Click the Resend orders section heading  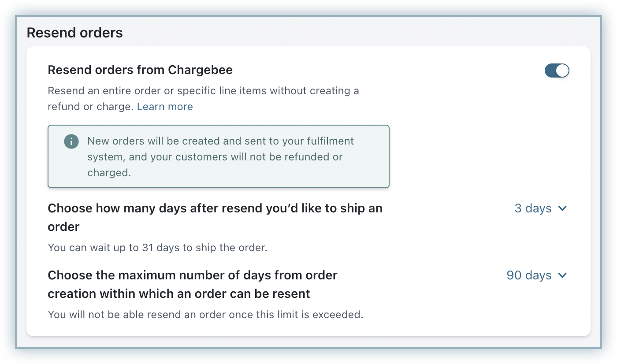[75, 33]
